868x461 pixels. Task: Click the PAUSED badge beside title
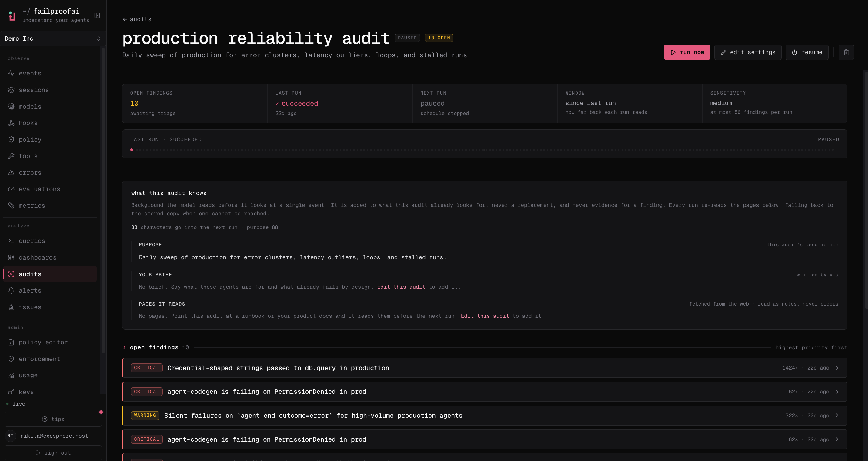(407, 38)
